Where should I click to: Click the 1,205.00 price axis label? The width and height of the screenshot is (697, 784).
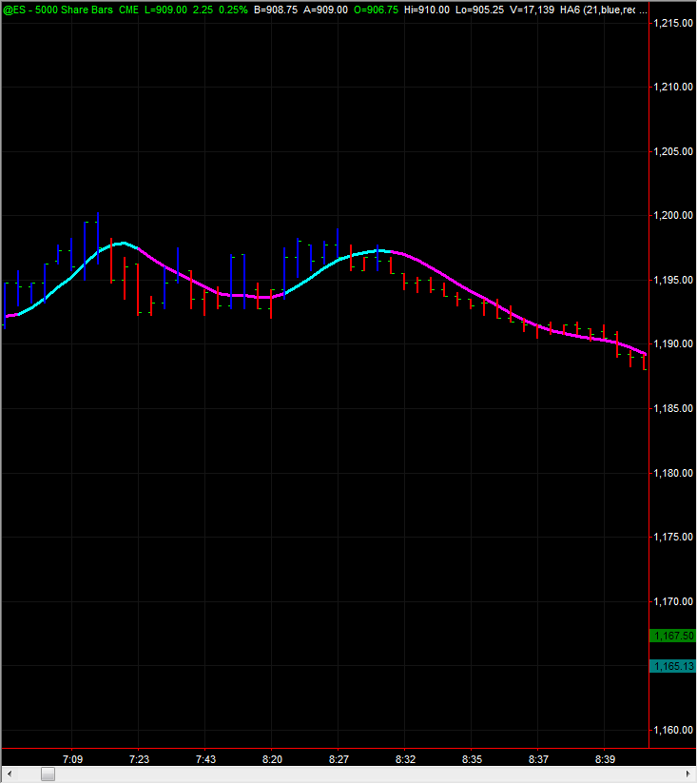(x=673, y=151)
